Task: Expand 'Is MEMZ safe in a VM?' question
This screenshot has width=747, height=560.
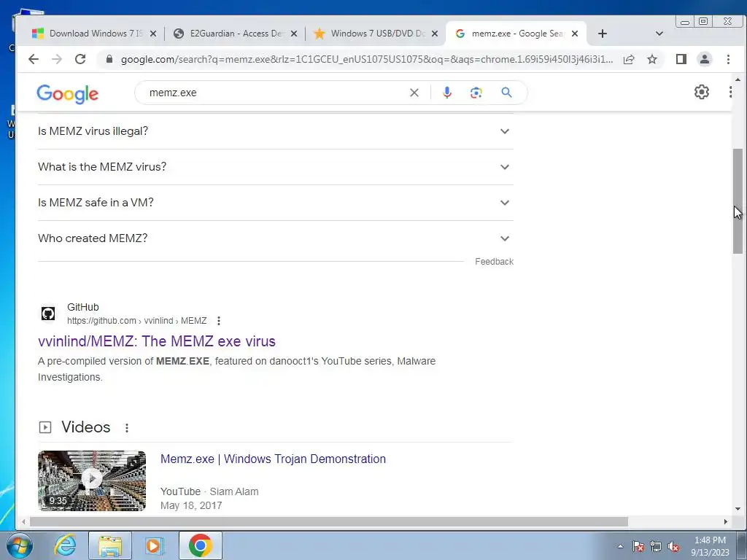Action: (x=275, y=203)
